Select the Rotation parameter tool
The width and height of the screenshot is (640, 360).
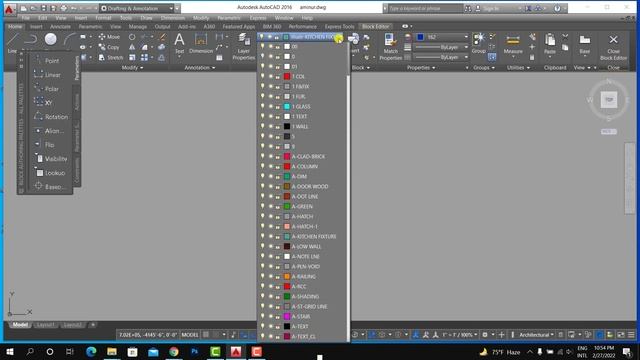[x=51, y=117]
